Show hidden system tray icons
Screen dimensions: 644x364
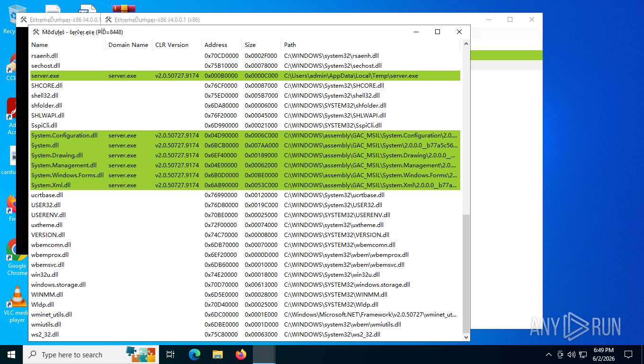(x=549, y=355)
